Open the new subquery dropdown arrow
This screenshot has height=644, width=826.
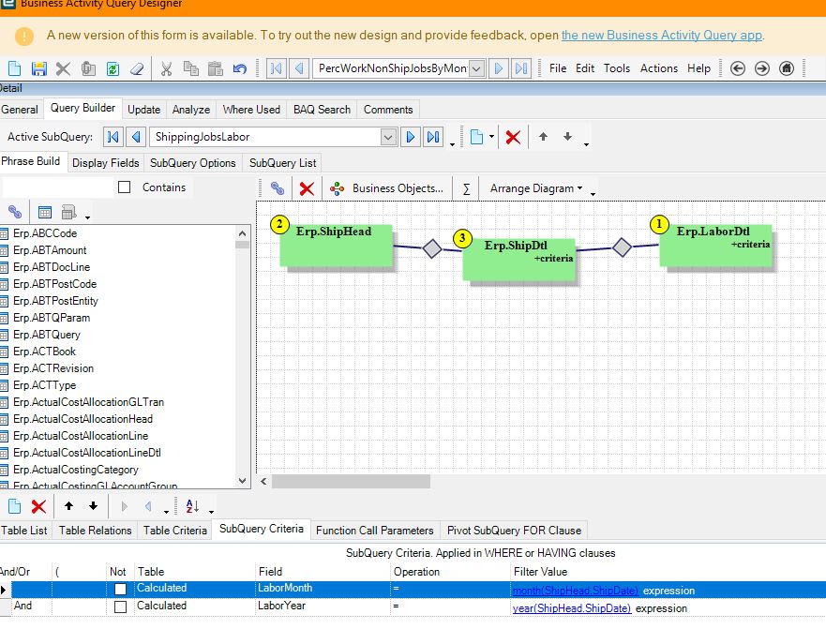pyautogui.click(x=491, y=136)
